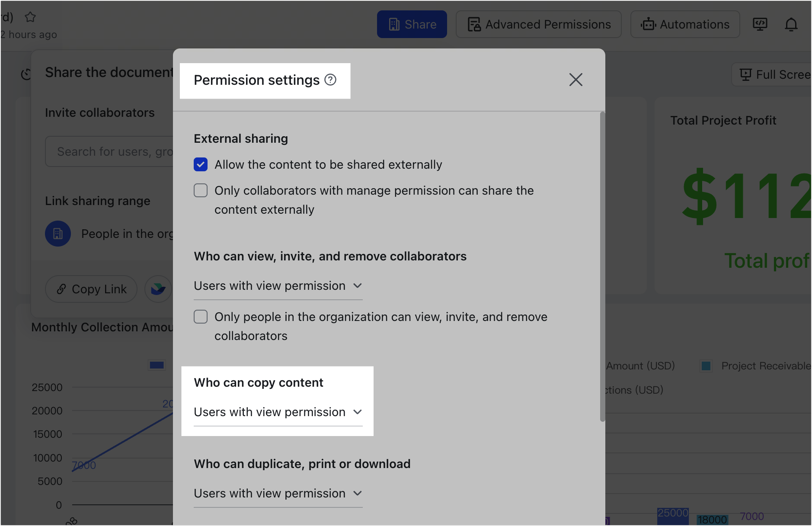Open the help icon beside Permission settings

tap(330, 80)
